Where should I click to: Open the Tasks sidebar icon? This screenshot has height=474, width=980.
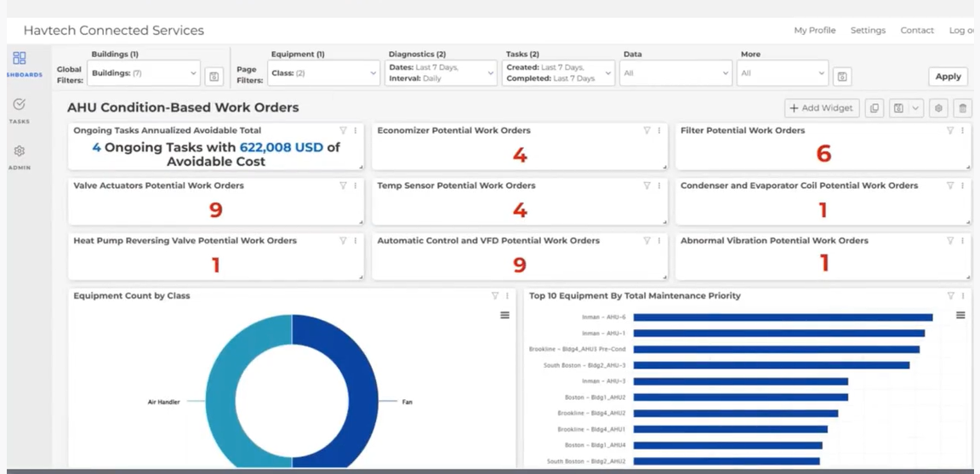point(20,105)
